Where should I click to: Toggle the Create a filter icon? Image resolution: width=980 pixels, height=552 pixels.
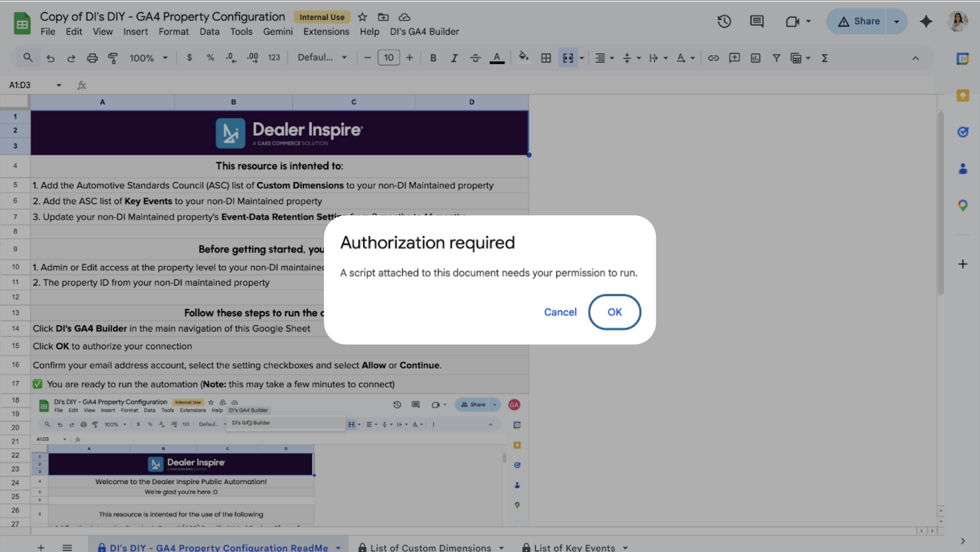776,58
